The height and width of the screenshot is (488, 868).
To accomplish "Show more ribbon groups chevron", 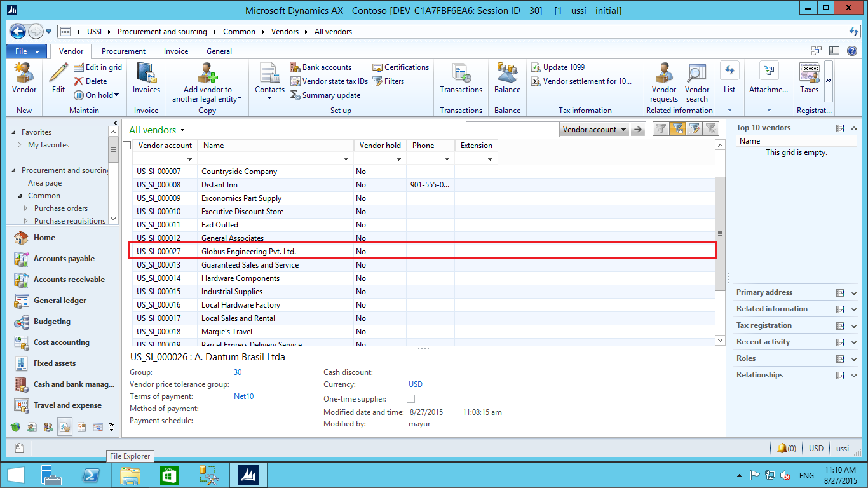I will 829,81.
